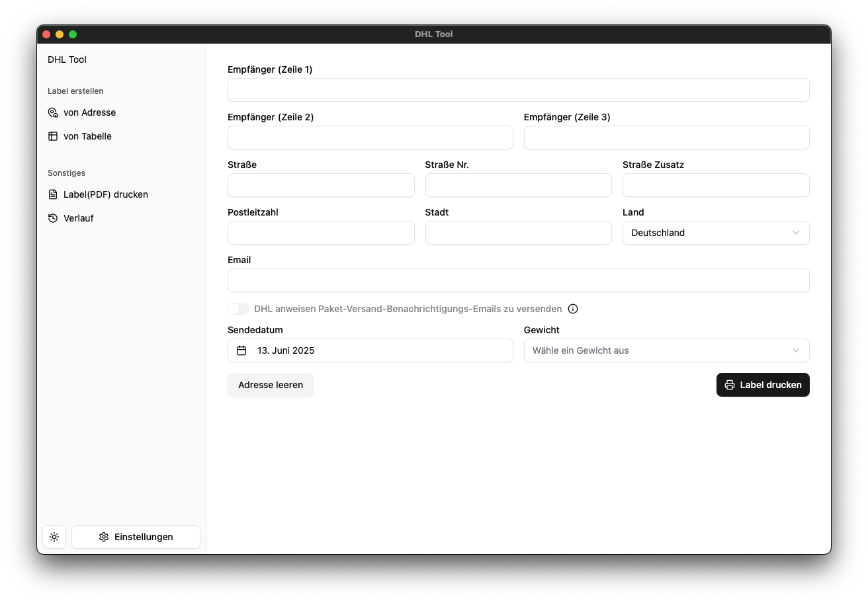Click the DHL Tool sidebar title
Screen dimensions: 868x603
click(67, 60)
